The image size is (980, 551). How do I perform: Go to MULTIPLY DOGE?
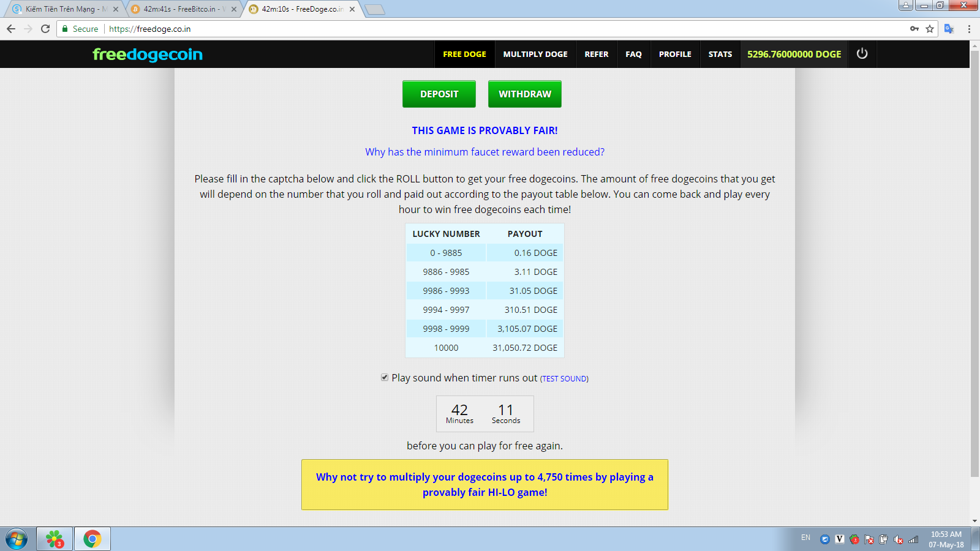point(535,54)
